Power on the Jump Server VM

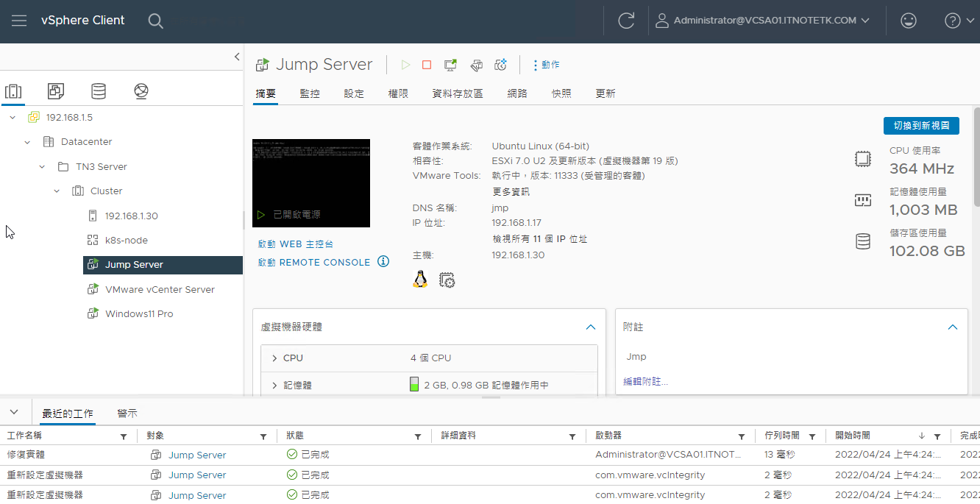click(x=405, y=65)
